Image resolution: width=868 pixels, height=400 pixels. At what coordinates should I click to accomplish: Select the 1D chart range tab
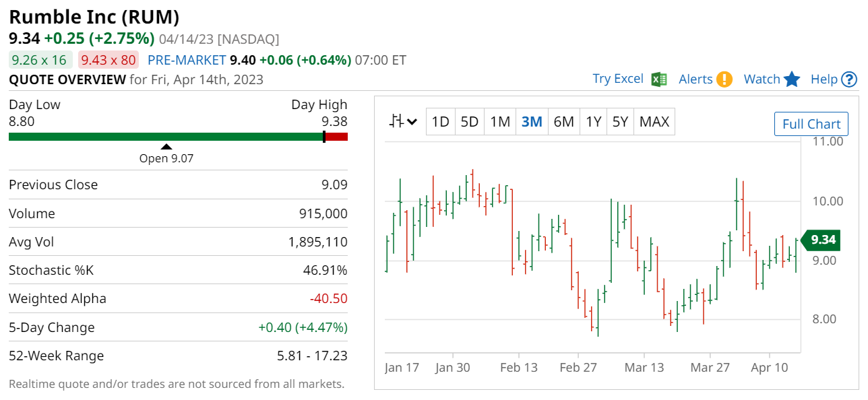tap(440, 122)
